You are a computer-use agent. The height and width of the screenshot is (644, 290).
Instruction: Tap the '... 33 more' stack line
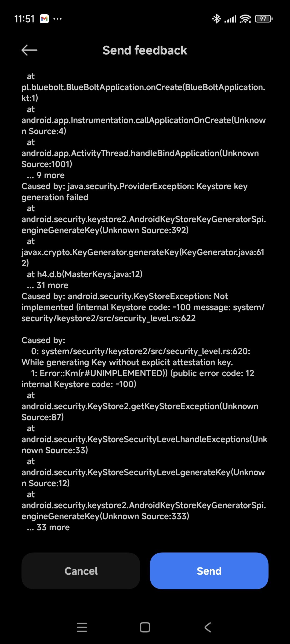48,528
